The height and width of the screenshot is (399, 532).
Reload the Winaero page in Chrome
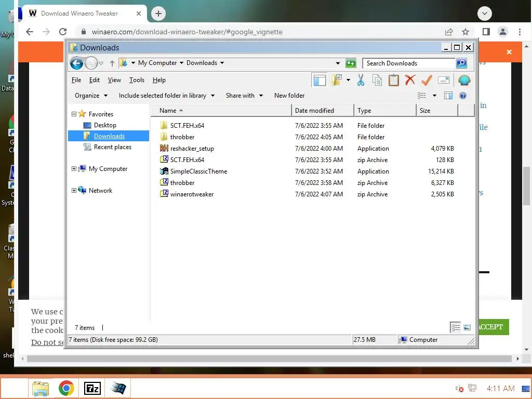pos(63,32)
